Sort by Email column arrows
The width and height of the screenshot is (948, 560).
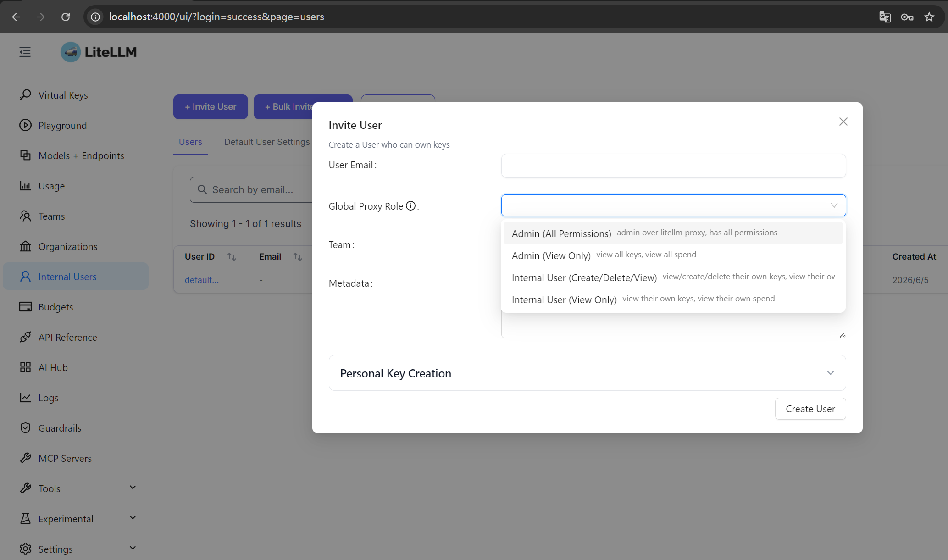pos(298,257)
